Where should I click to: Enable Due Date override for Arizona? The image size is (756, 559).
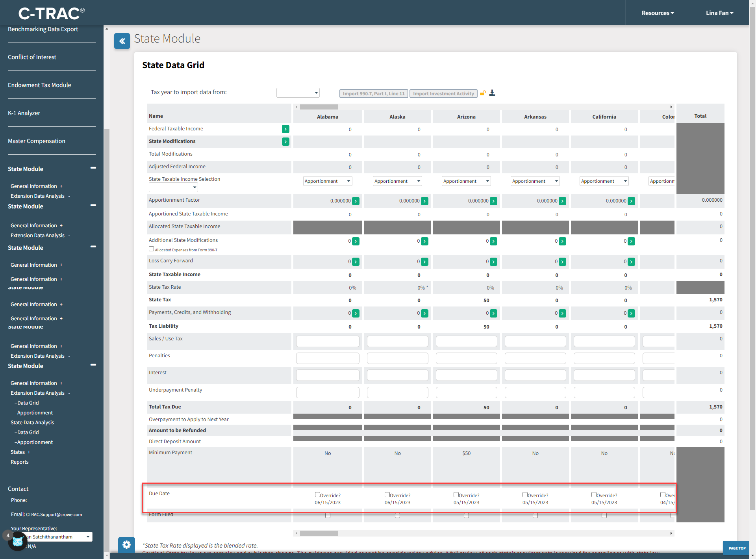click(x=456, y=494)
